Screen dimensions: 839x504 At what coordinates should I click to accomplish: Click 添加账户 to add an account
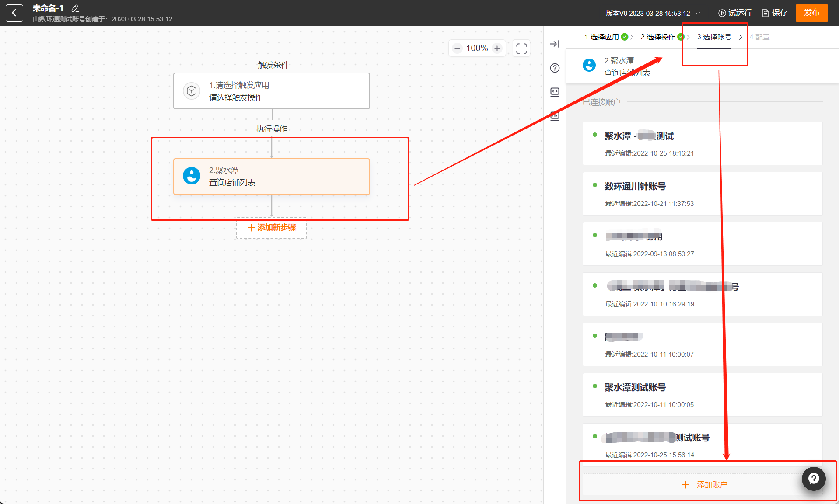705,485
